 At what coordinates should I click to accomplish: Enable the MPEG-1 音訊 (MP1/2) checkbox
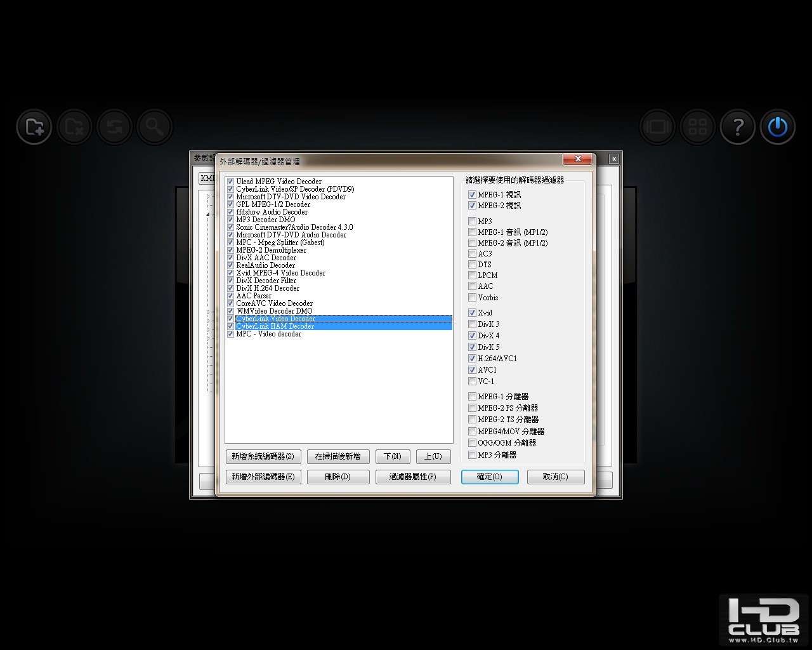[x=472, y=232]
